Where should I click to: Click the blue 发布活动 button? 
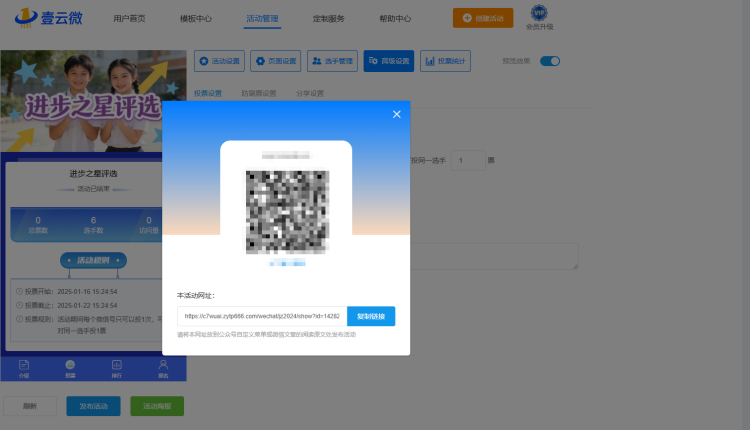(x=93, y=406)
